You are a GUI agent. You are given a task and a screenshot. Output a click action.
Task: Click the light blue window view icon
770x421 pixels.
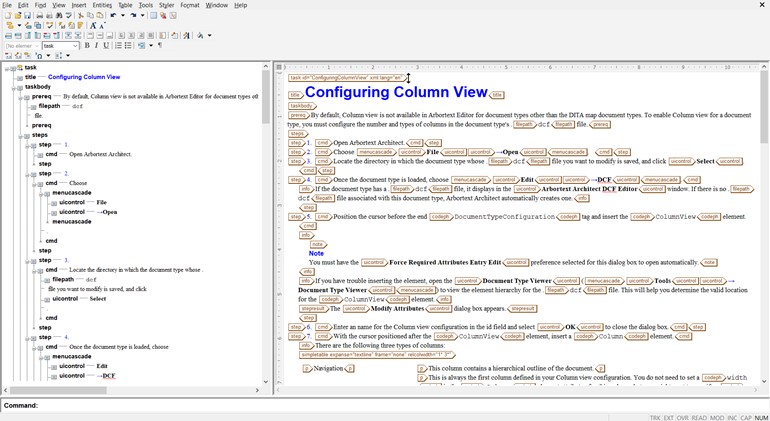pyautogui.click(x=153, y=16)
